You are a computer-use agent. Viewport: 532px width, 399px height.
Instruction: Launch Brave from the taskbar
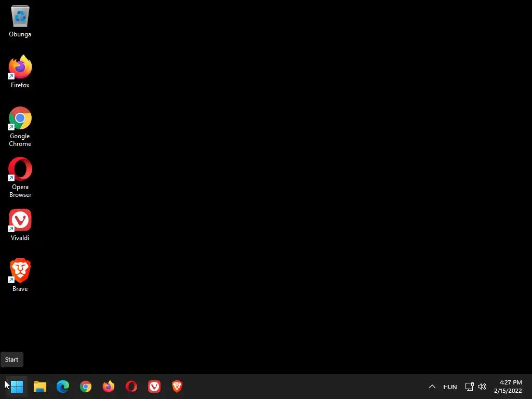pos(177,386)
